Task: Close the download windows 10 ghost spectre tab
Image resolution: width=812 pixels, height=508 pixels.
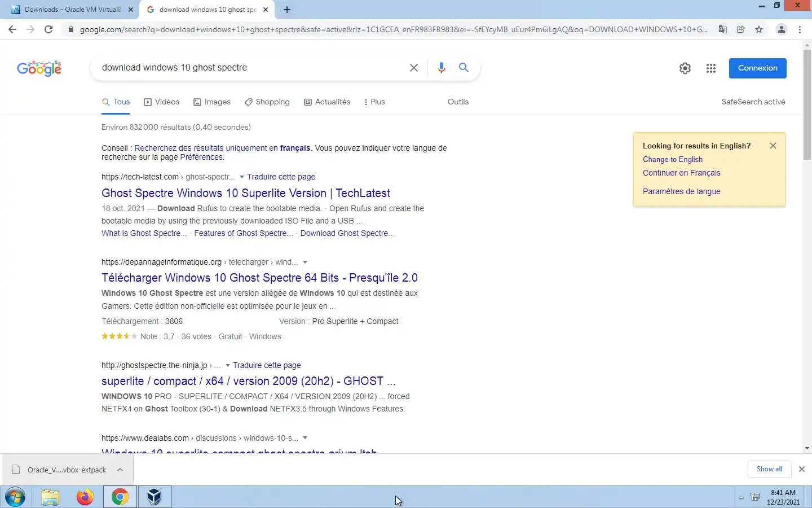Action: 267,10
